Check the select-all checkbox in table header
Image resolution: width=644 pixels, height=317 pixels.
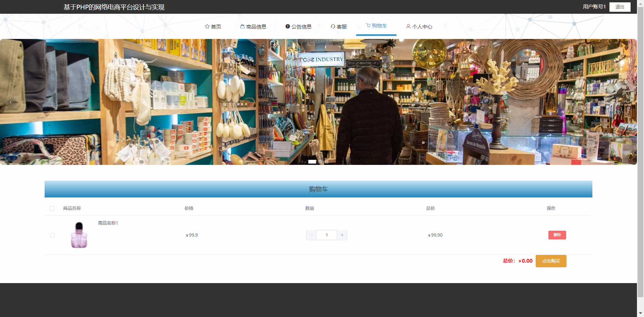click(52, 209)
